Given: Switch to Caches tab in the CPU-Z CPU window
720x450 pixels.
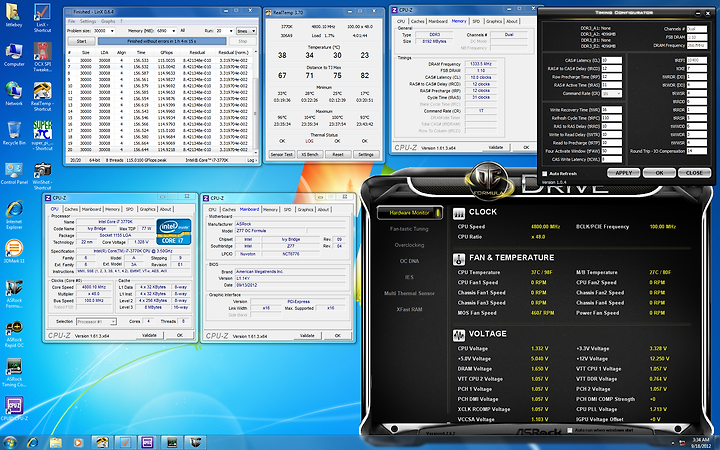Looking at the screenshot, I should (71, 209).
